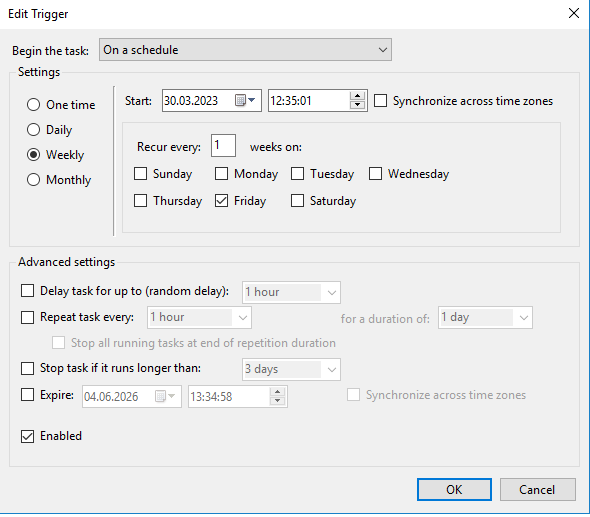Open the Repeat task every 1 hour dropdown
590x517 pixels.
(x=199, y=318)
